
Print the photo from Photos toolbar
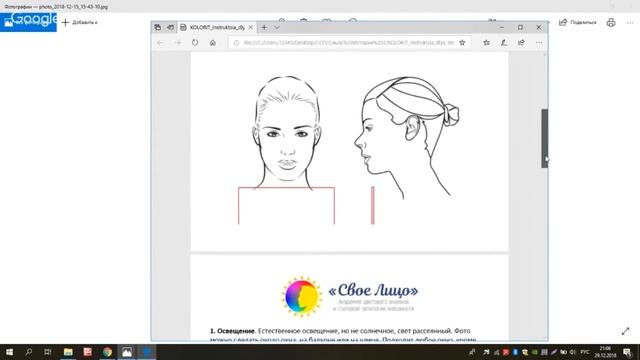click(x=611, y=22)
